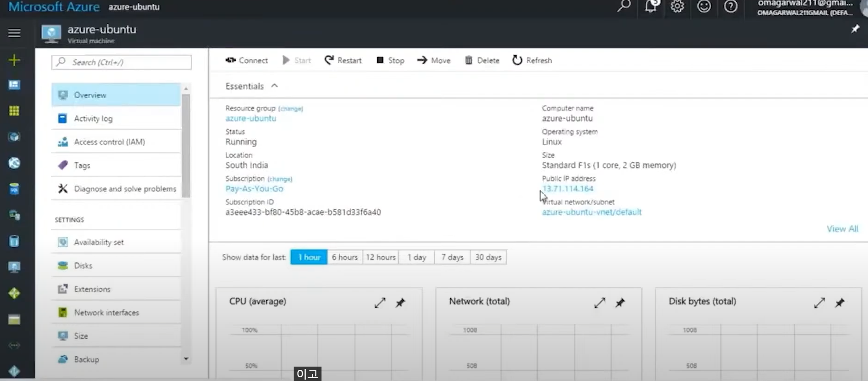Open portal settings gear icon

(677, 6)
